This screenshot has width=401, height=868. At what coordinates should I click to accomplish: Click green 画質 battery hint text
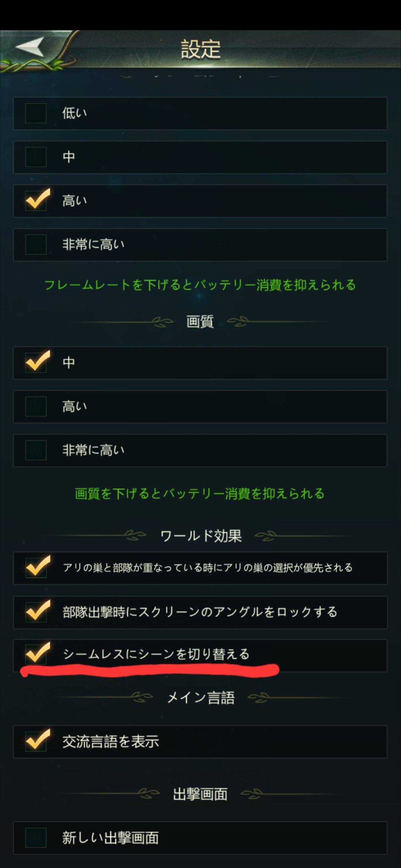pyautogui.click(x=200, y=494)
